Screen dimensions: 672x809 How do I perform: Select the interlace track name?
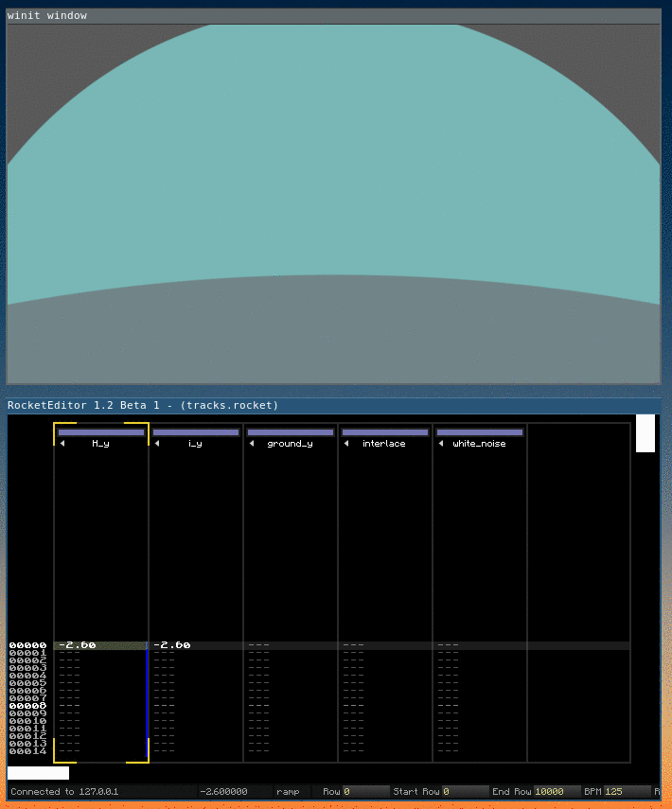tap(384, 444)
